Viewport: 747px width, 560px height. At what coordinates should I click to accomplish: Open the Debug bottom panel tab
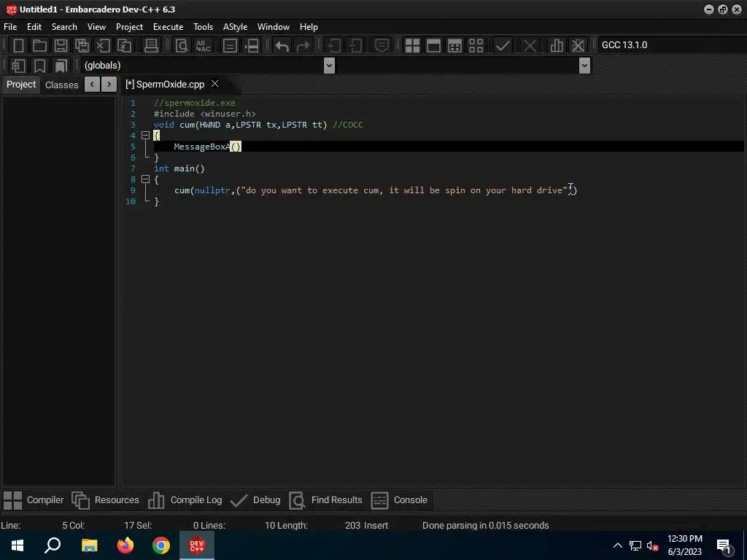pyautogui.click(x=255, y=500)
